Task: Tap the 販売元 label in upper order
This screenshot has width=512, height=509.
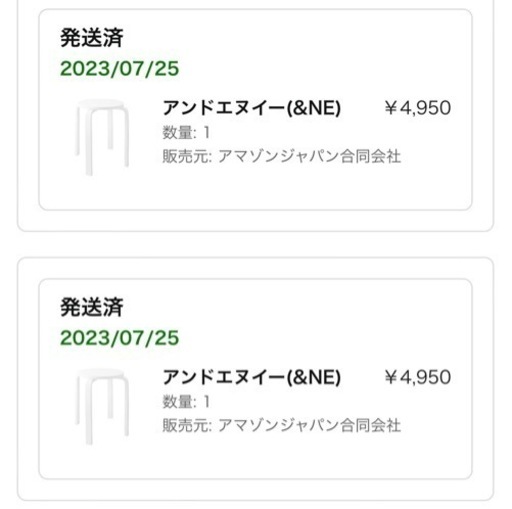Action: click(x=186, y=156)
